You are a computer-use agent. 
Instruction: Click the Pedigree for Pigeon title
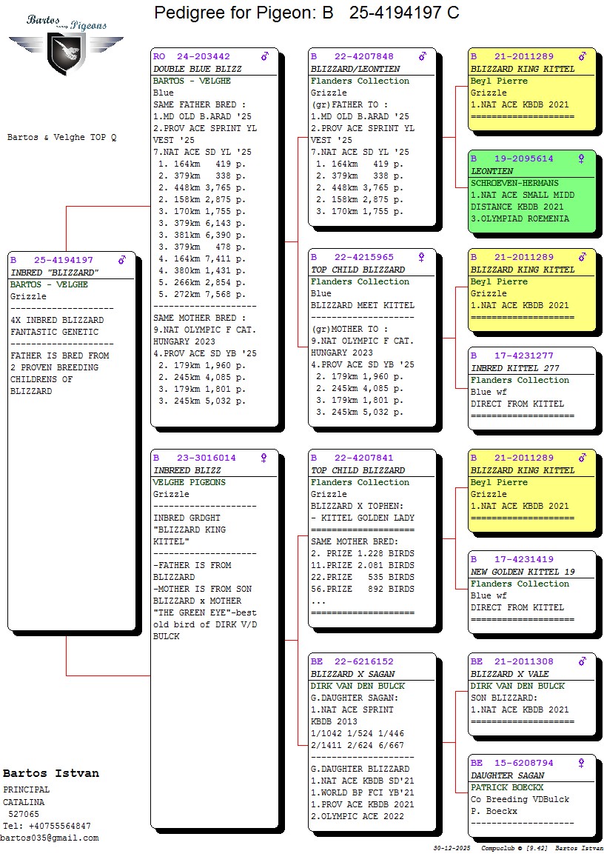(306, 13)
